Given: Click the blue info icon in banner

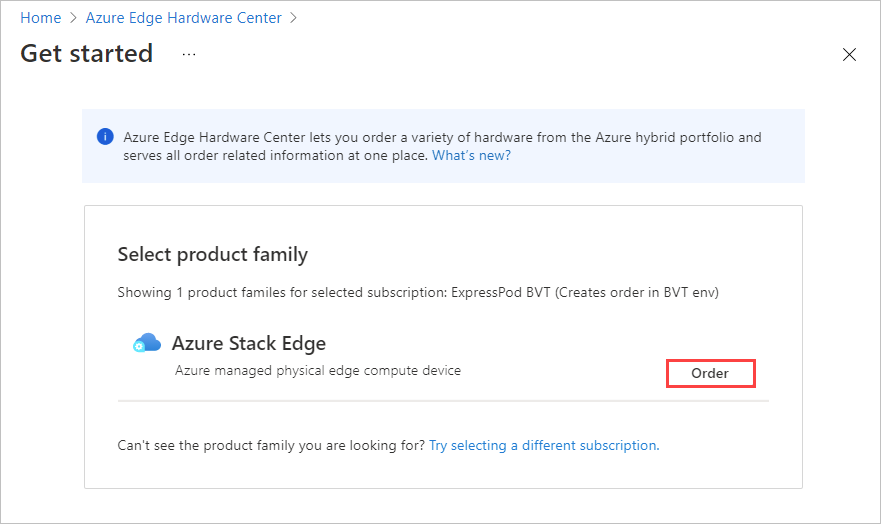Looking at the screenshot, I should click(105, 137).
